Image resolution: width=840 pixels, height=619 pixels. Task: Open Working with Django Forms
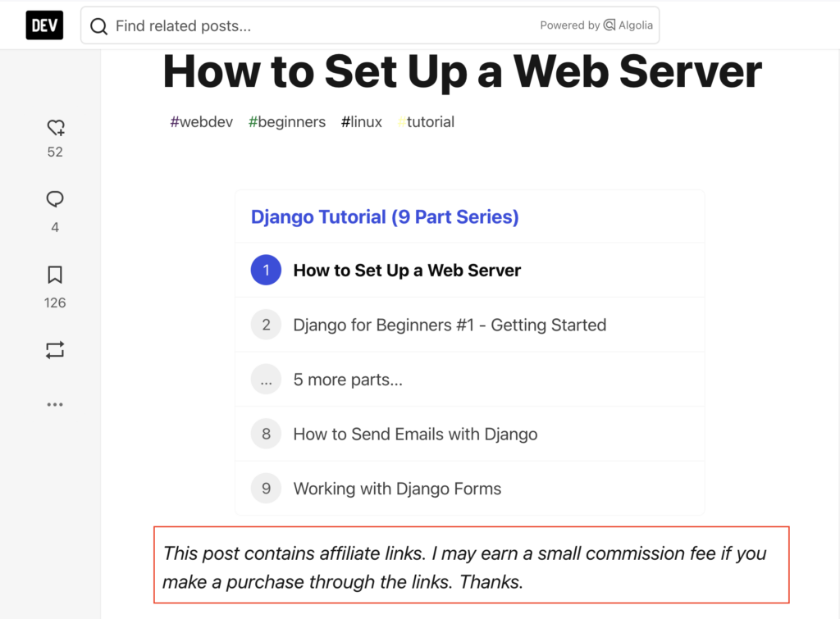(397, 488)
